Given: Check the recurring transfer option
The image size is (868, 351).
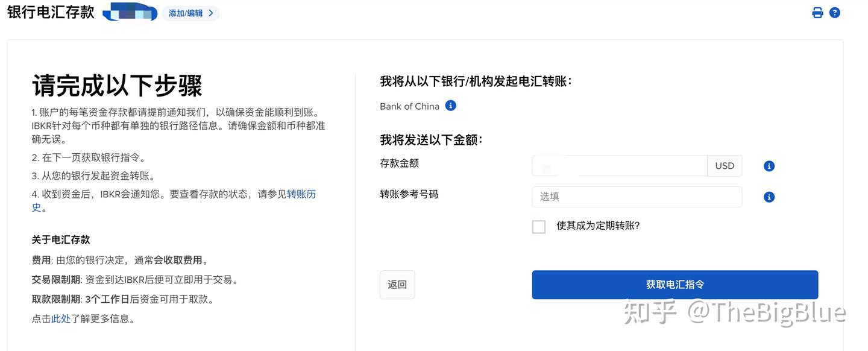Looking at the screenshot, I should [538, 226].
